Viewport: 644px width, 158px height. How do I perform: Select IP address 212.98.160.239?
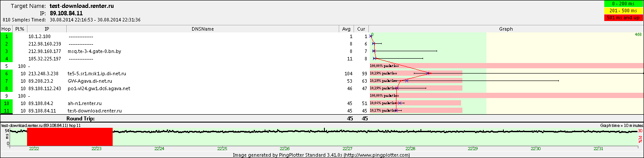tap(44, 44)
